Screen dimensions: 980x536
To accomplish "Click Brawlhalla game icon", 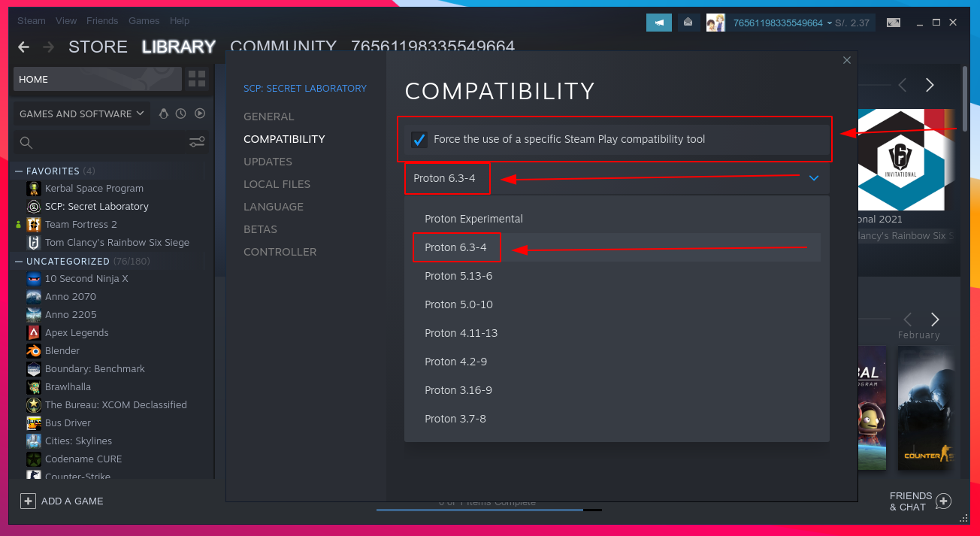I will pyautogui.click(x=34, y=386).
